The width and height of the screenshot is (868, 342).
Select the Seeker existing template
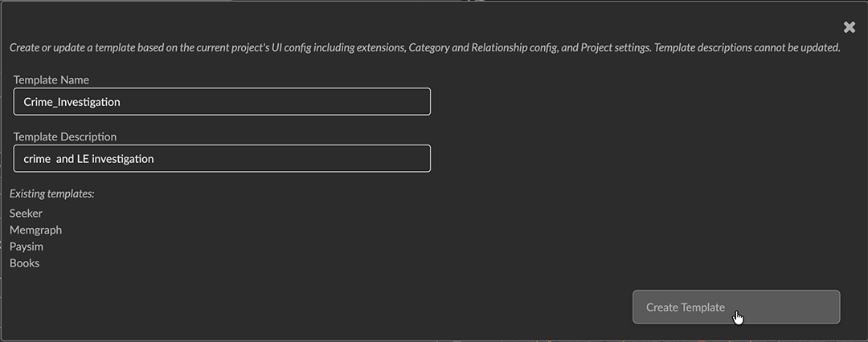[x=26, y=214]
